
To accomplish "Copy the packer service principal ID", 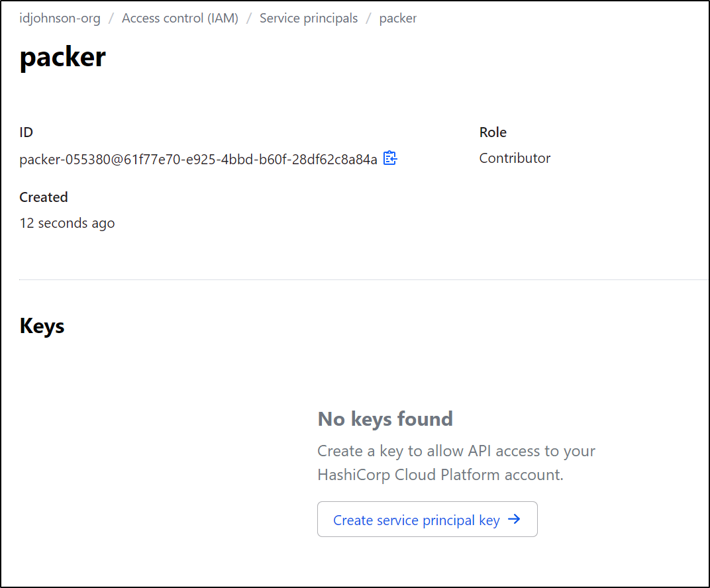I will pyautogui.click(x=390, y=158).
